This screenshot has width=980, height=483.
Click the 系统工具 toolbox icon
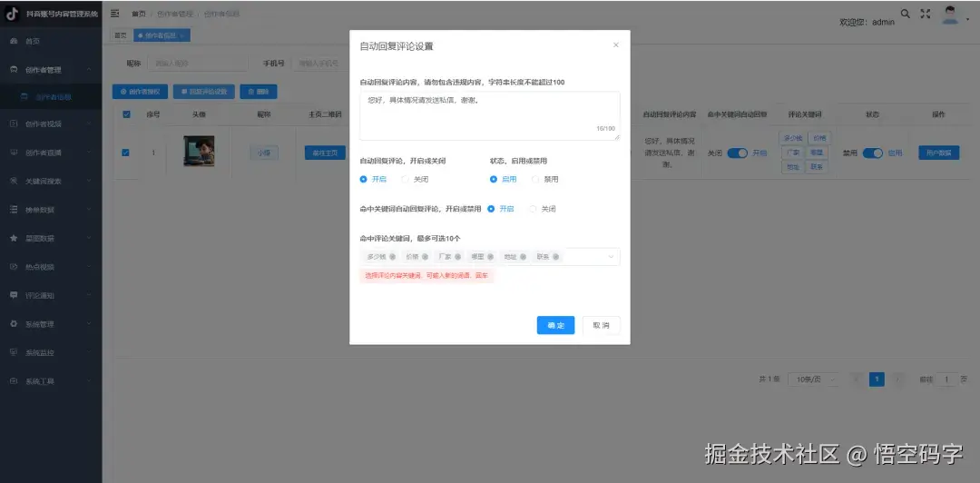14,381
